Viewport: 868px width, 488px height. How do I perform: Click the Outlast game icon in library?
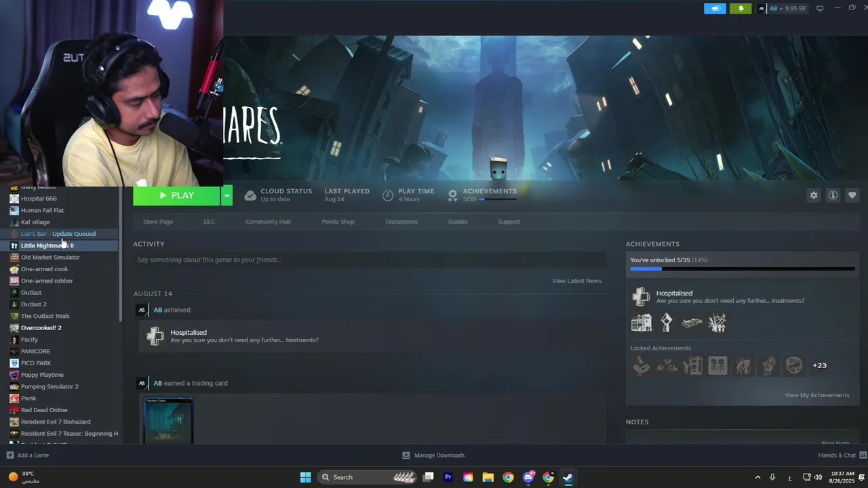14,293
